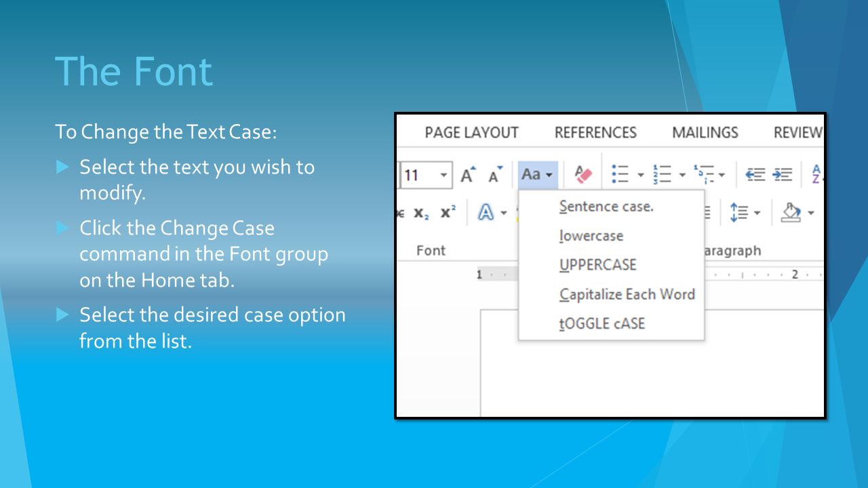Viewport: 868px width, 488px height.
Task: Open the font size 11 dropdown
Action: pos(443,176)
